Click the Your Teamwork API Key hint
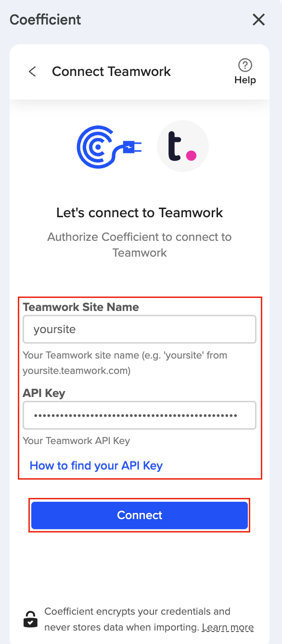The height and width of the screenshot is (644, 282). [x=77, y=440]
